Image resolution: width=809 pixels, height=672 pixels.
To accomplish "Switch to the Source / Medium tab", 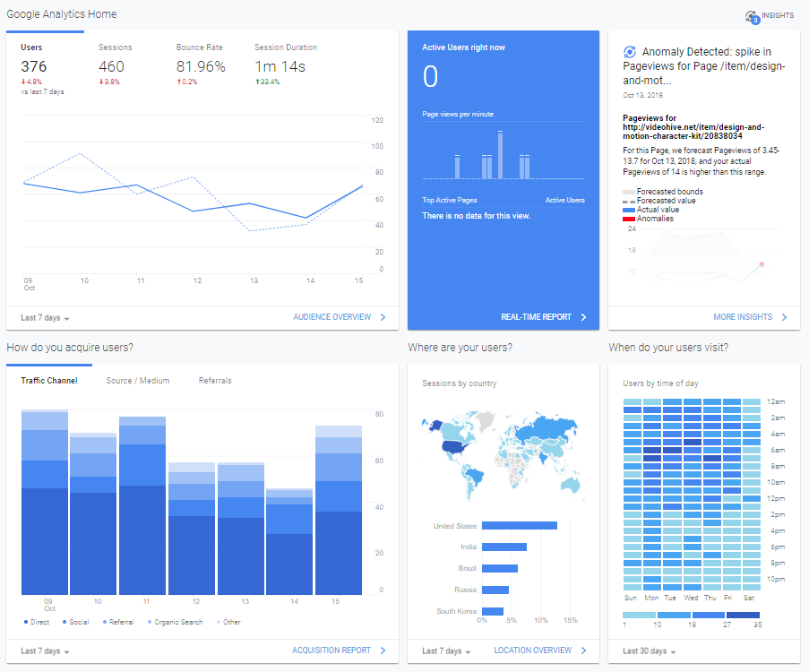I will click(x=138, y=381).
